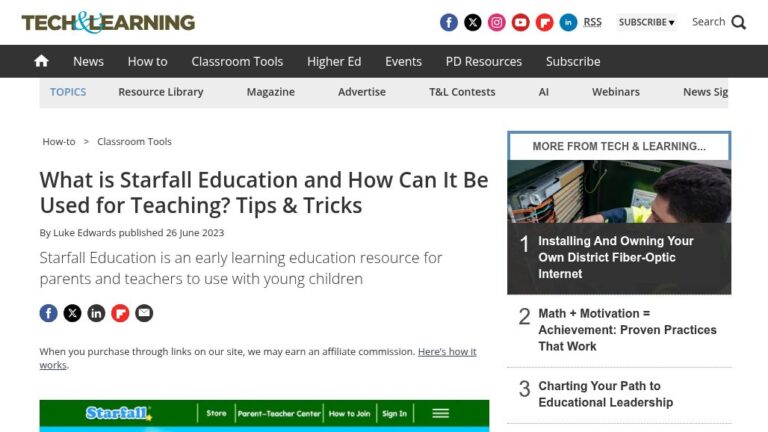Click the TOPICS label
The height and width of the screenshot is (432, 768).
68,92
